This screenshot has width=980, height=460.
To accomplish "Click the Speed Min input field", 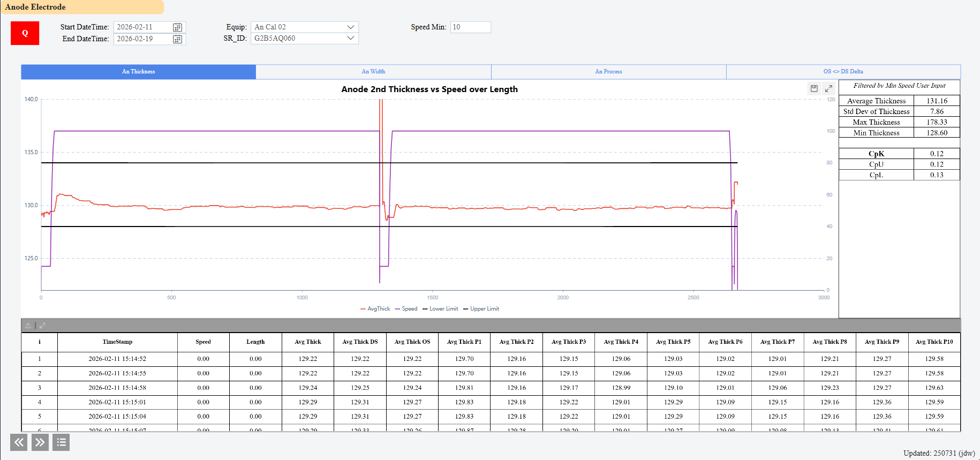I will (470, 27).
